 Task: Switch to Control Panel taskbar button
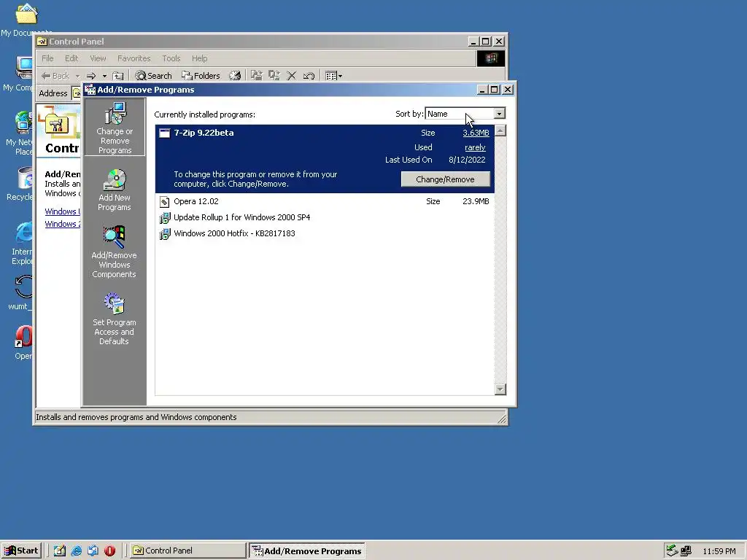click(x=188, y=551)
